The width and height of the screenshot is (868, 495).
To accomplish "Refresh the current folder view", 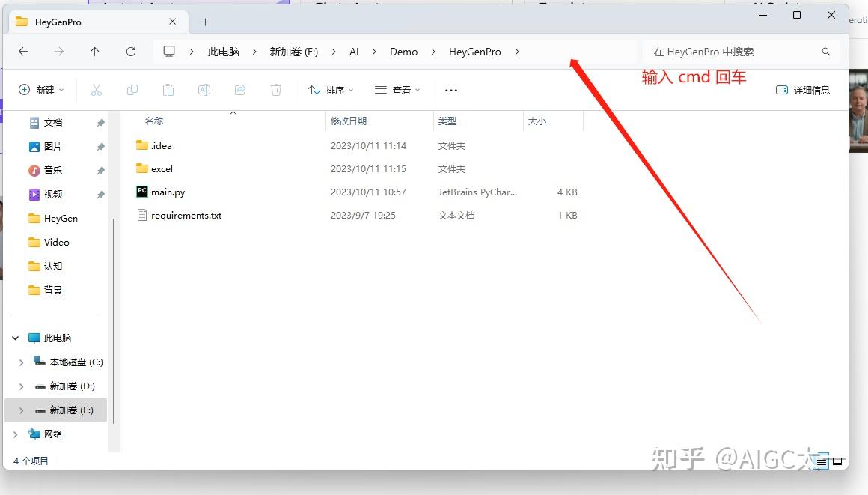I will [131, 52].
